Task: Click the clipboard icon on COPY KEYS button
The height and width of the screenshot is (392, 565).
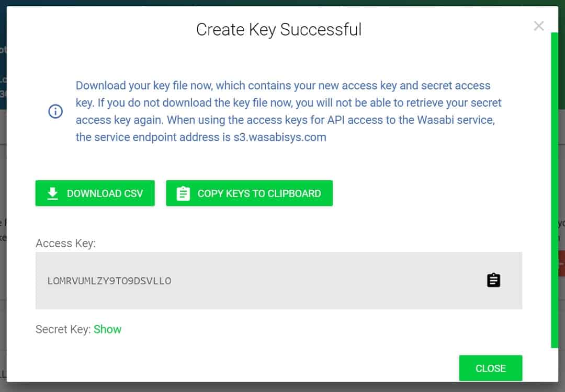Action: [183, 193]
